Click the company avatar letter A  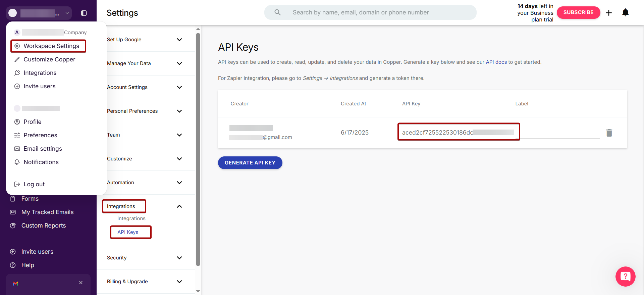17,33
